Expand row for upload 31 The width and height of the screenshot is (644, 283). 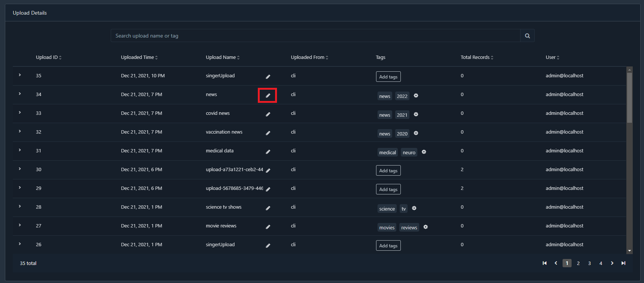(x=20, y=150)
